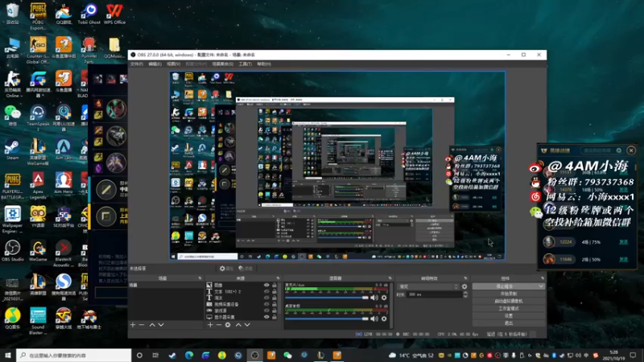Image resolution: width=644 pixels, height=362 pixels.
Task: Open 滤镜 filters button above sources
Action: (x=246, y=269)
